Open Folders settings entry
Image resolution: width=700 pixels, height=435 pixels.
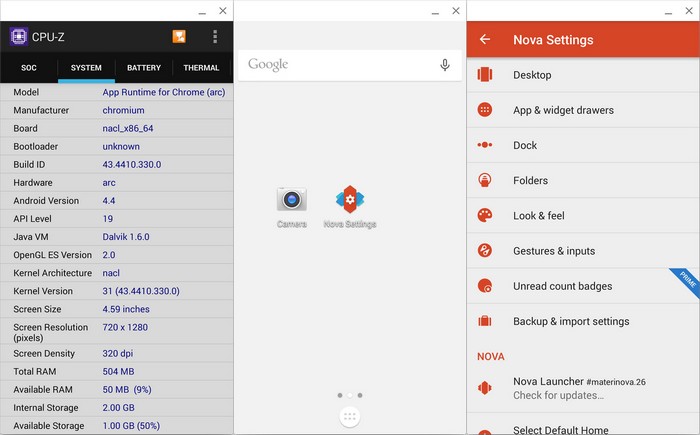tap(583, 180)
